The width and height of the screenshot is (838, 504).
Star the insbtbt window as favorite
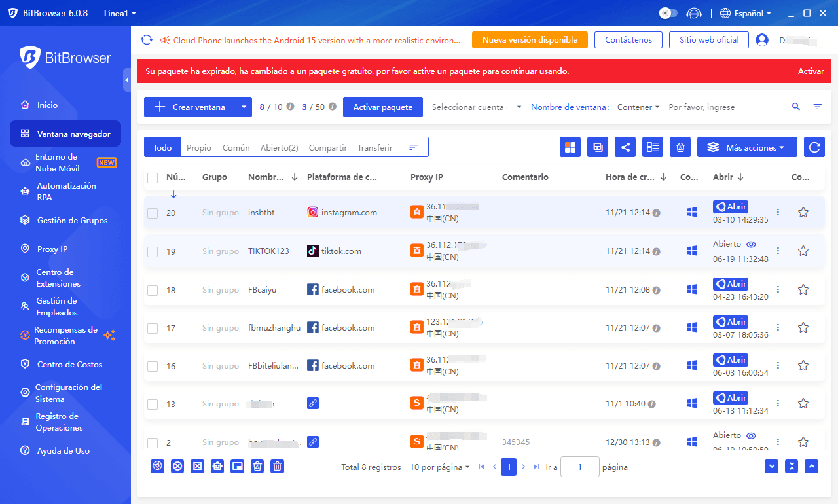[x=803, y=212]
